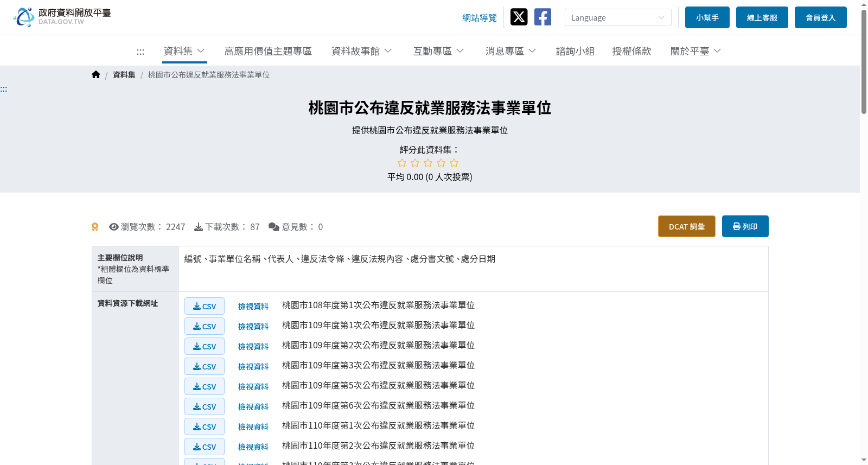Click the 線上客服 button
This screenshot has height=465, width=868.
coord(762,17)
